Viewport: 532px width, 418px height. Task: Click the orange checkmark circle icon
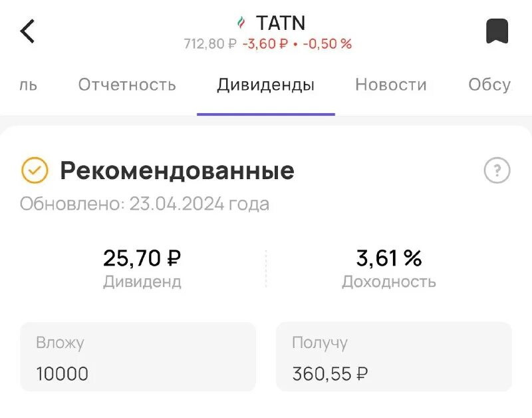point(35,170)
